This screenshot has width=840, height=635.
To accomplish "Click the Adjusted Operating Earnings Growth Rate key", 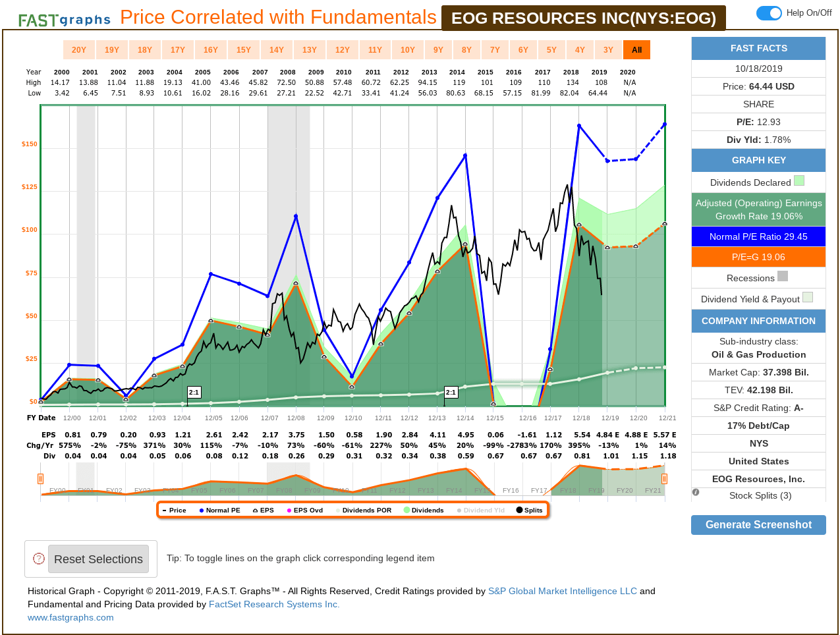I will 758,209.
